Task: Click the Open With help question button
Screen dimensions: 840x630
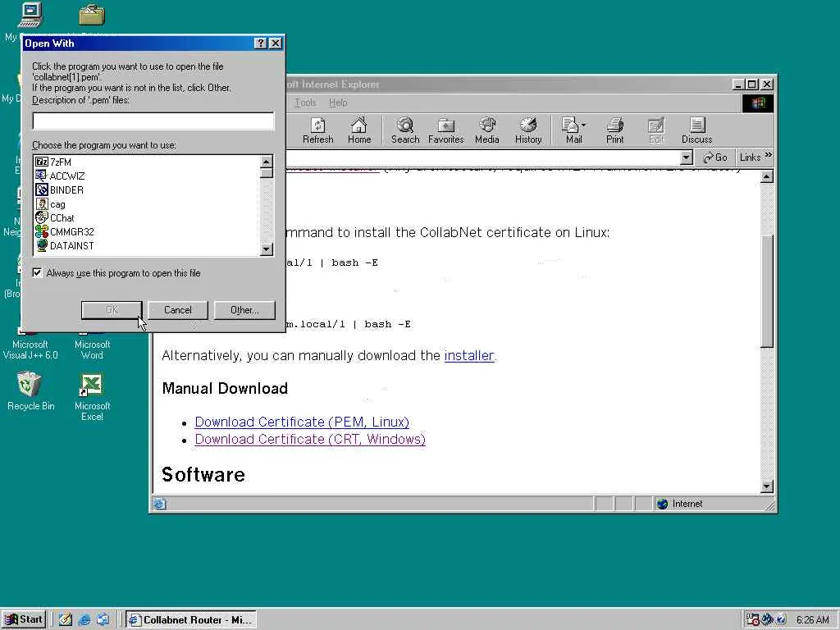Action: (260, 43)
